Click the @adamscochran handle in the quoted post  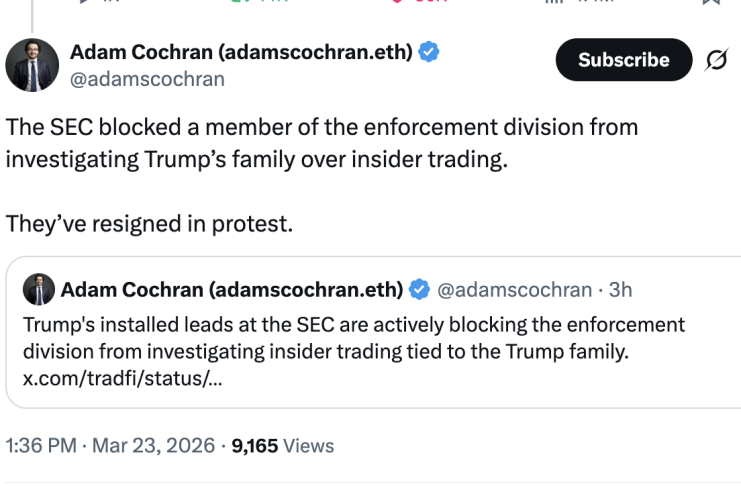pyautogui.click(x=514, y=290)
